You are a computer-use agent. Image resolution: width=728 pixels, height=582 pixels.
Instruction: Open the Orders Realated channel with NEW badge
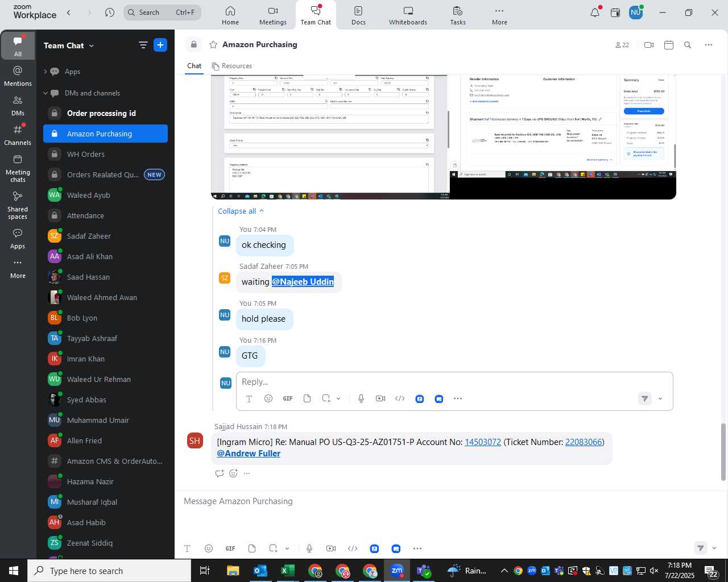[x=105, y=174]
